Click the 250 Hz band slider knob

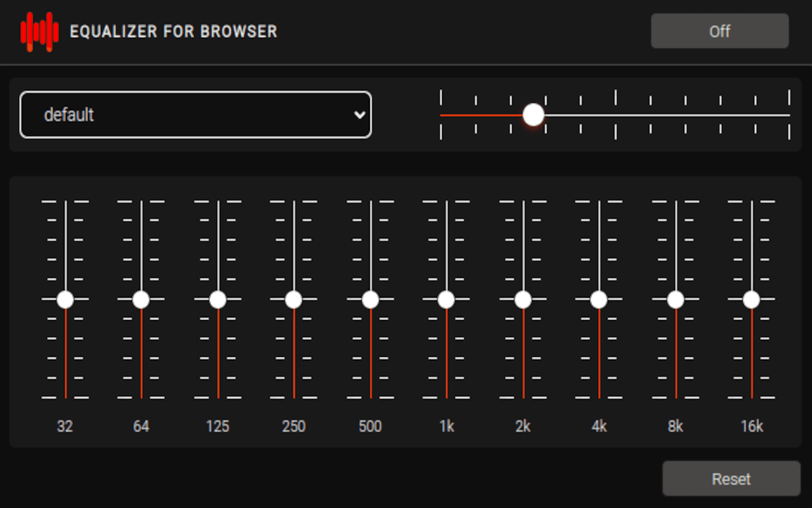tap(294, 300)
